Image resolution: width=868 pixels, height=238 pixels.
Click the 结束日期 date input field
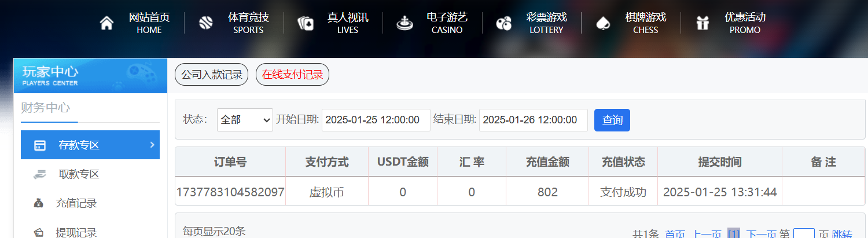point(534,120)
